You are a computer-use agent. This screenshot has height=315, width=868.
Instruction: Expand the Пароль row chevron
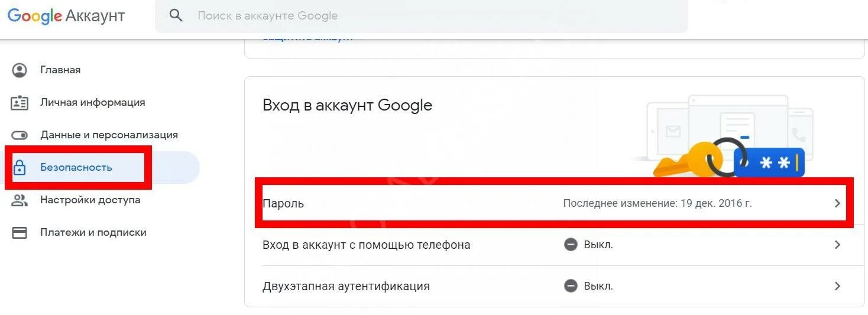click(837, 203)
